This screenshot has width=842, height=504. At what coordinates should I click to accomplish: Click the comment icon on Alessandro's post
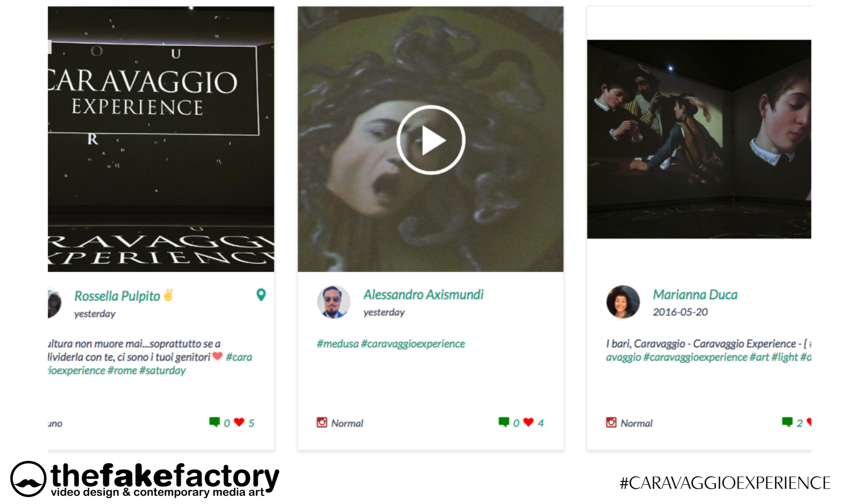504,422
